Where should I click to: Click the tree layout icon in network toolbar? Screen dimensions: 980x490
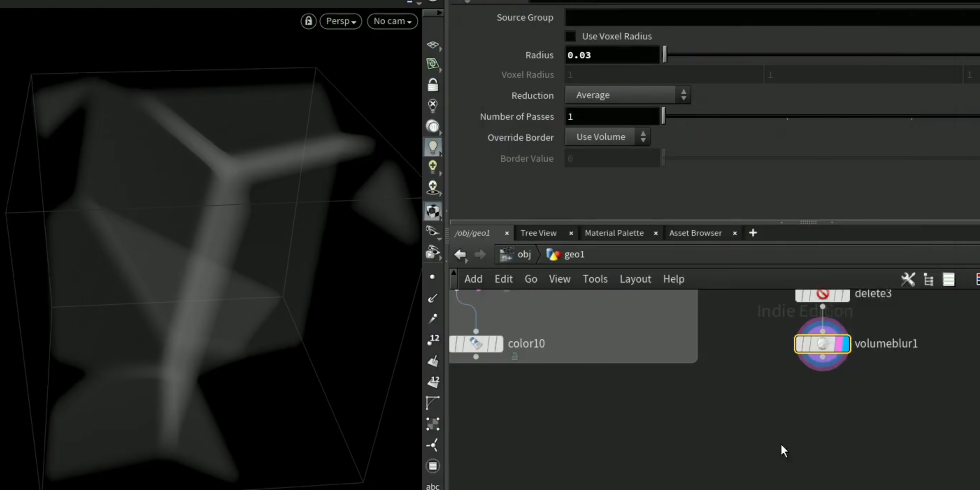point(929,279)
